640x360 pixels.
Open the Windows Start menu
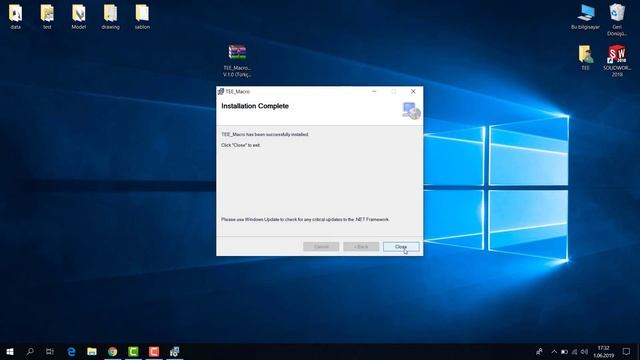tap(10, 351)
